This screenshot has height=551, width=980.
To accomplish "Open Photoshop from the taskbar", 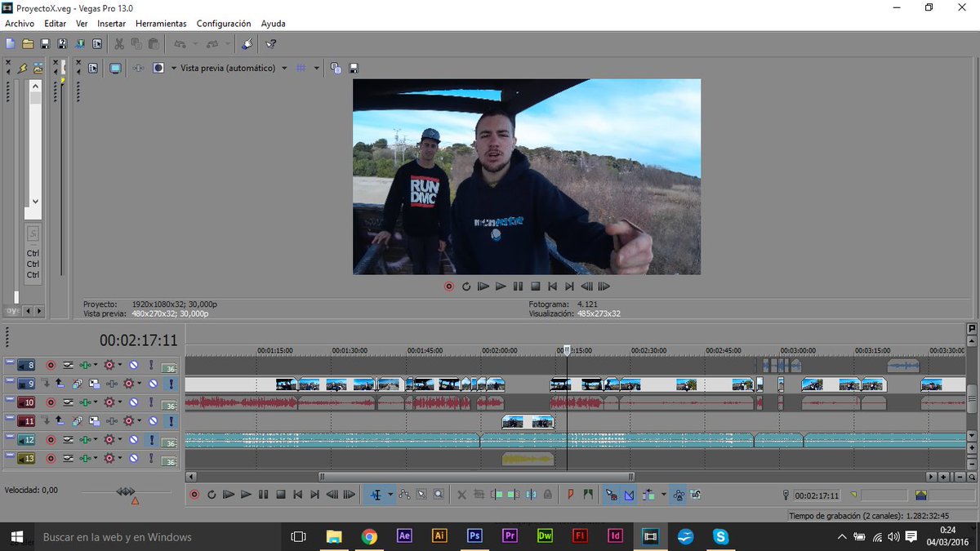I will click(x=474, y=536).
